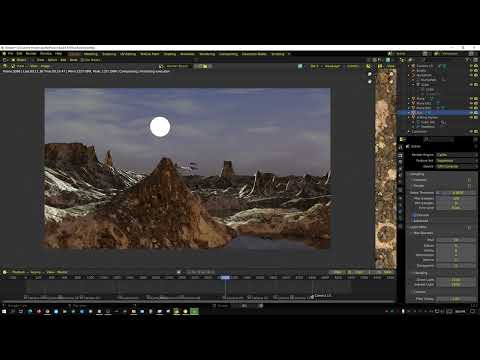Expand the bottom Collection in outliner
The image size is (480, 360).
(x=409, y=132)
